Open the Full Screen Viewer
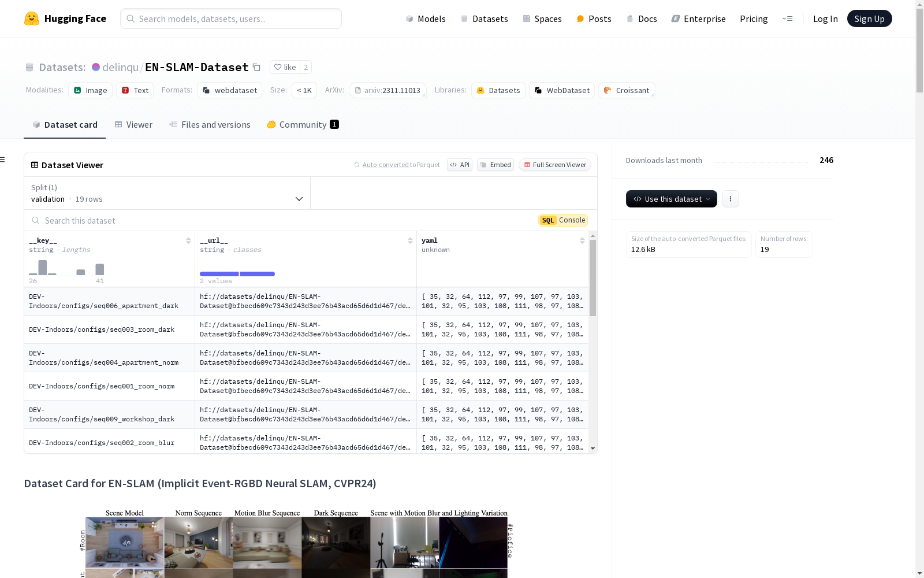924x578 pixels. [x=555, y=165]
